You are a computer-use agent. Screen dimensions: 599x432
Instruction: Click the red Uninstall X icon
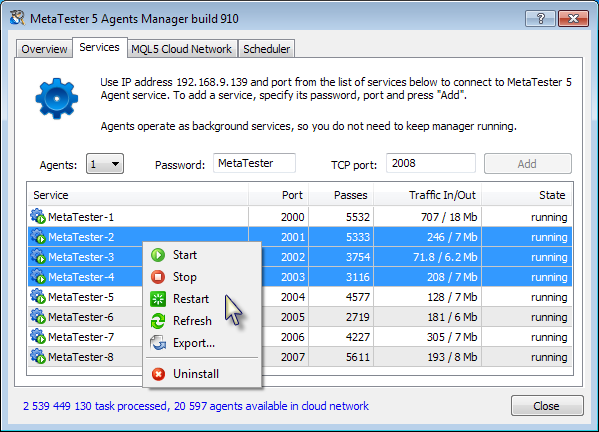(x=158, y=374)
